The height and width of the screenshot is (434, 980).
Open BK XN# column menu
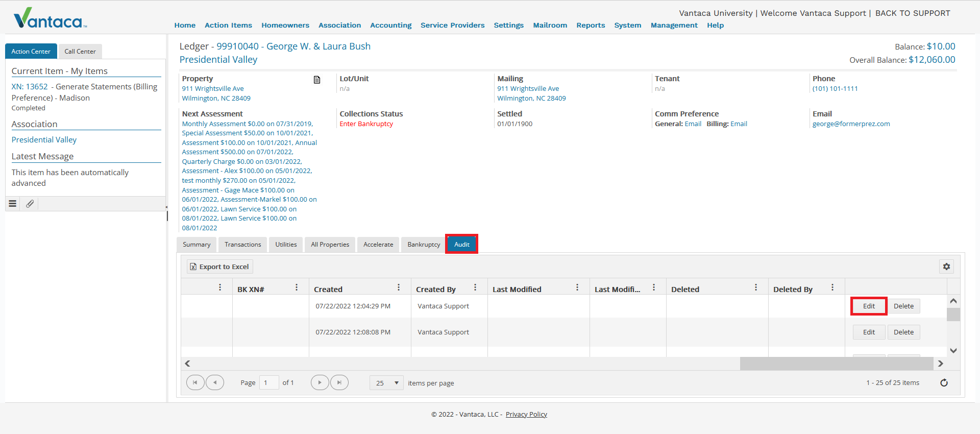click(x=297, y=287)
